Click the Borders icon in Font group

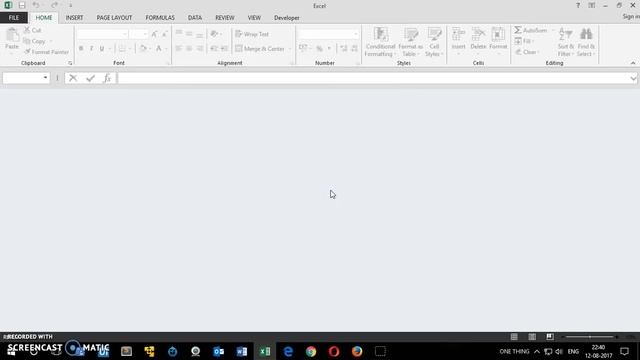coord(122,49)
